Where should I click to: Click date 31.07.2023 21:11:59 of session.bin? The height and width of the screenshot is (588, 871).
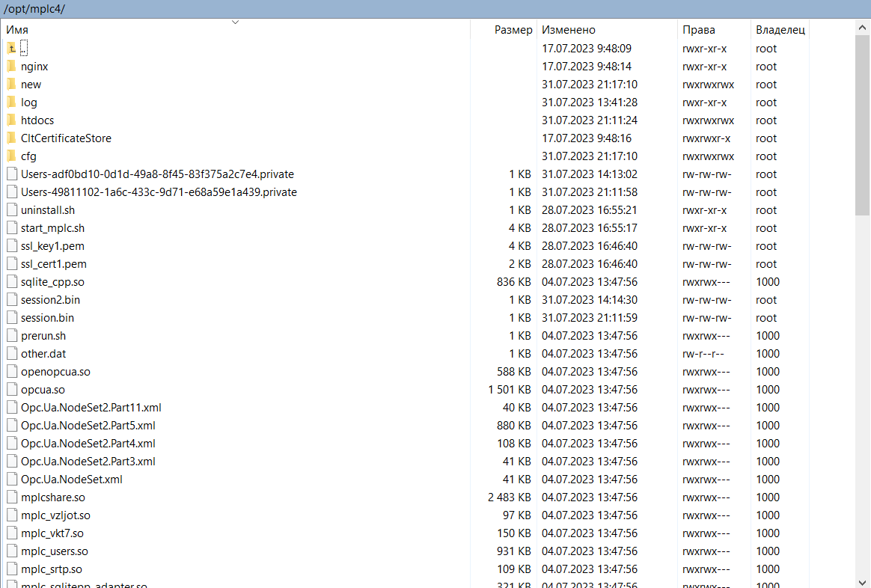coord(590,318)
